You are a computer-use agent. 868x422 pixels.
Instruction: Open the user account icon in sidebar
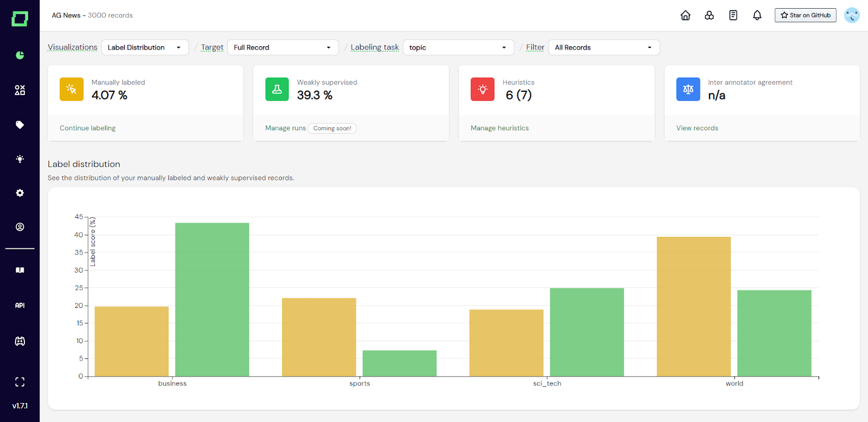tap(20, 227)
